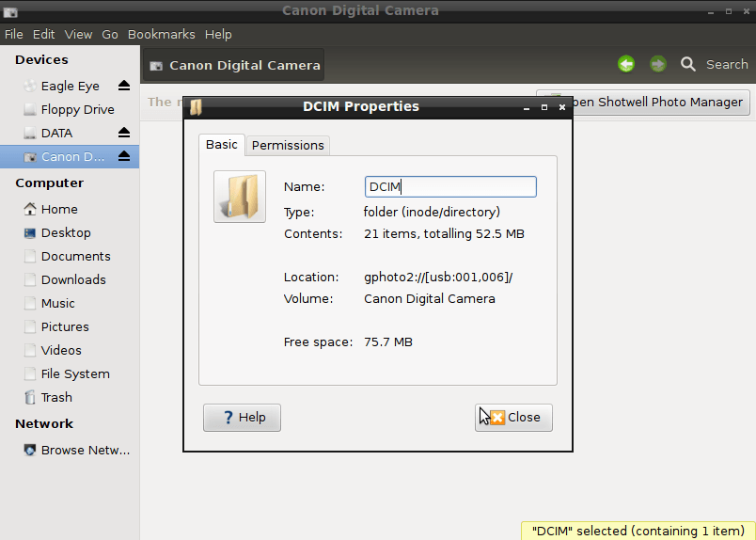Image resolution: width=756 pixels, height=540 pixels.
Task: Select Floppy Drive in sidebar
Action: 70,109
